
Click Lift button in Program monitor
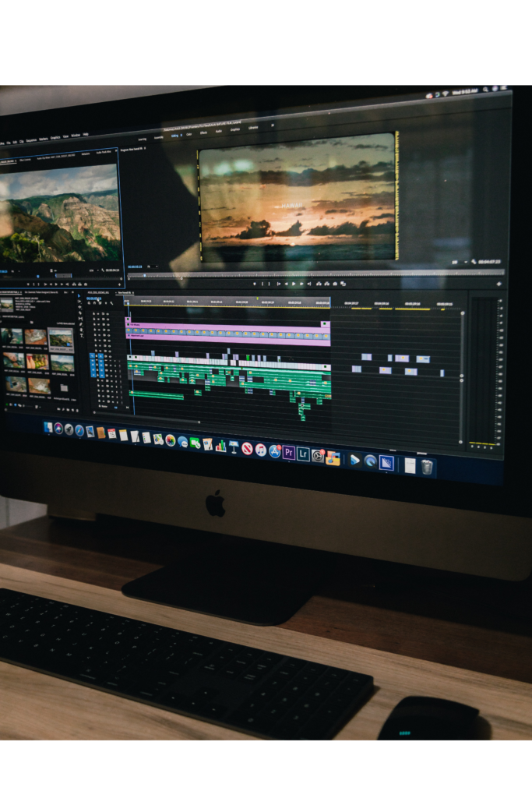pyautogui.click(x=319, y=284)
